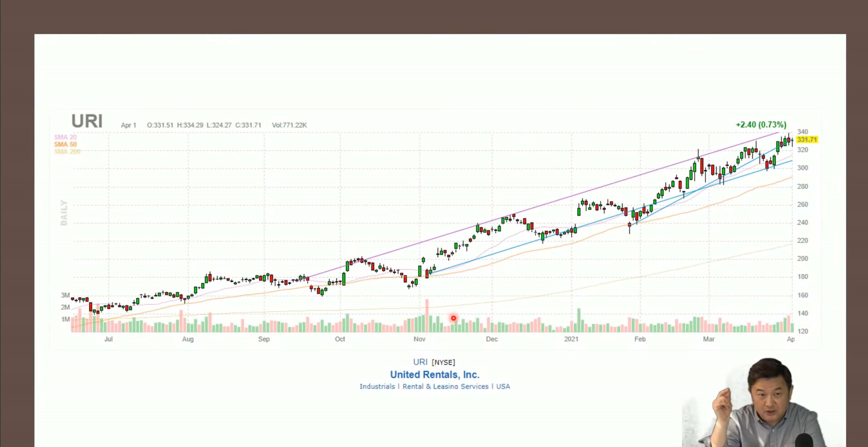Click the SMA 50 legend label
This screenshot has height=447, width=868.
[x=65, y=144]
